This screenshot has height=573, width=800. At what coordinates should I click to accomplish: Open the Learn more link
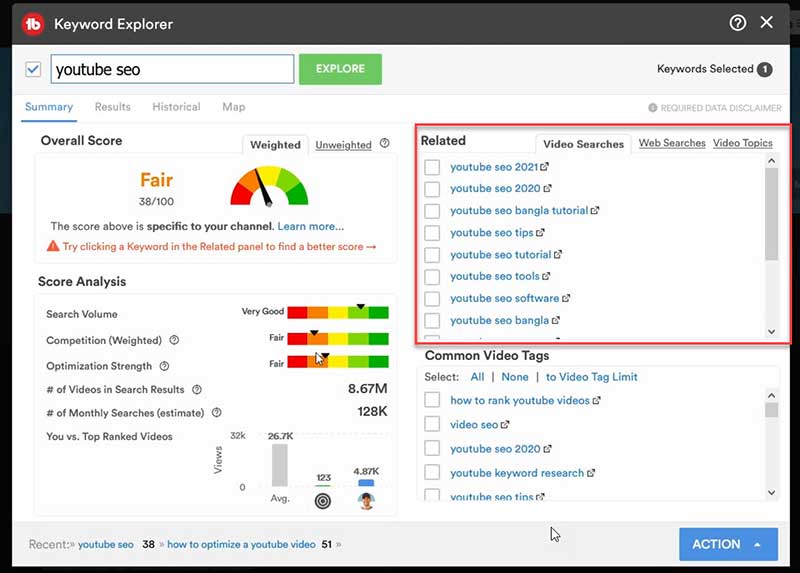click(311, 226)
